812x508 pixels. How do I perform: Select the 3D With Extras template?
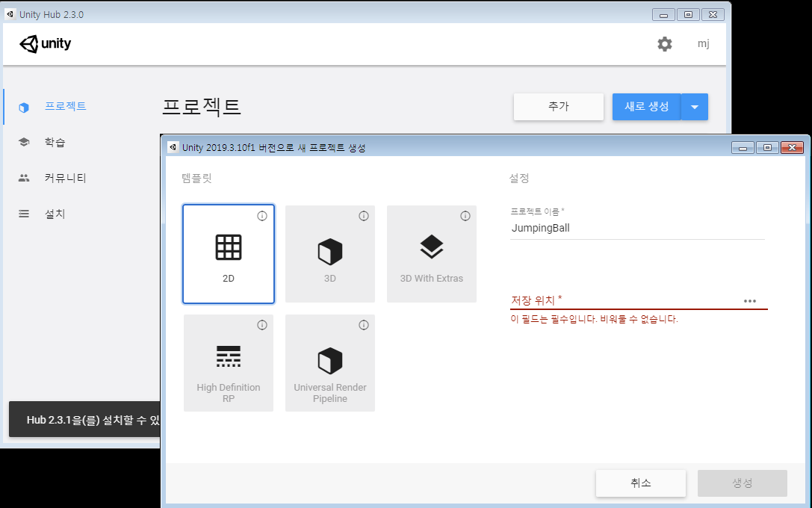[431, 254]
